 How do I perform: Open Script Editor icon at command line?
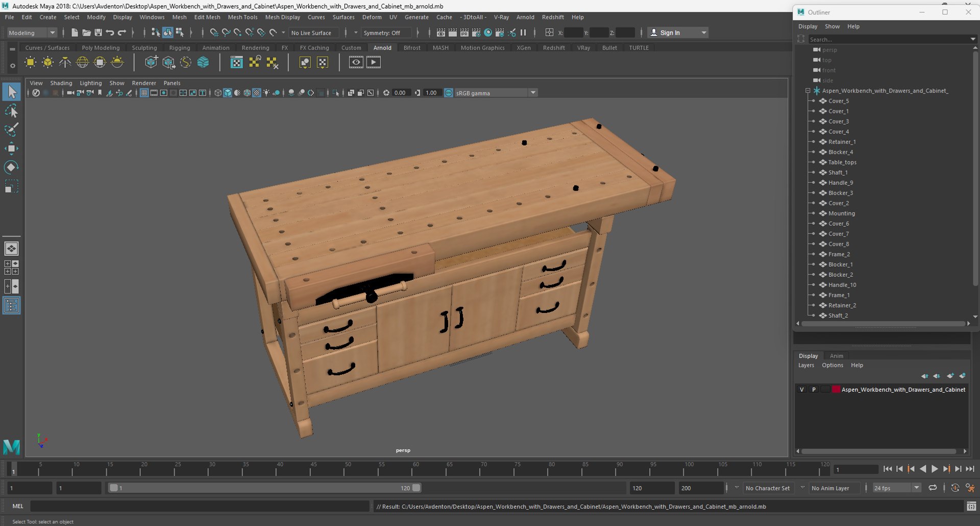click(971, 506)
